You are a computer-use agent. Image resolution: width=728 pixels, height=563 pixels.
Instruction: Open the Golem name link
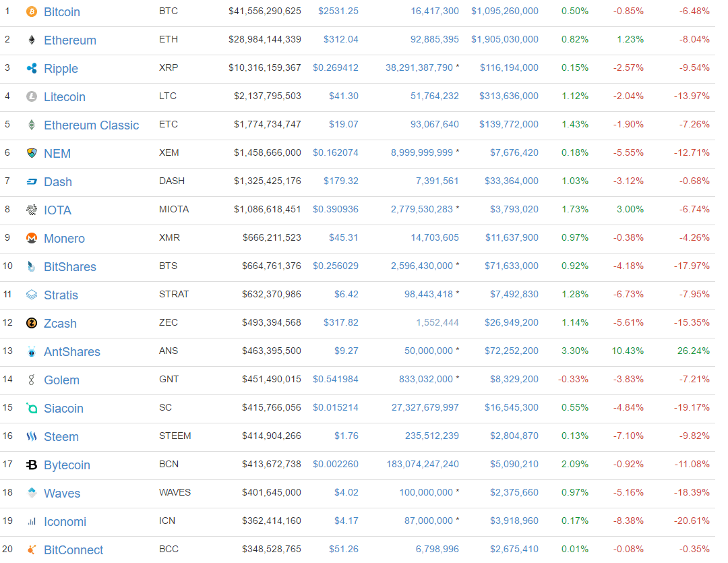(x=61, y=380)
